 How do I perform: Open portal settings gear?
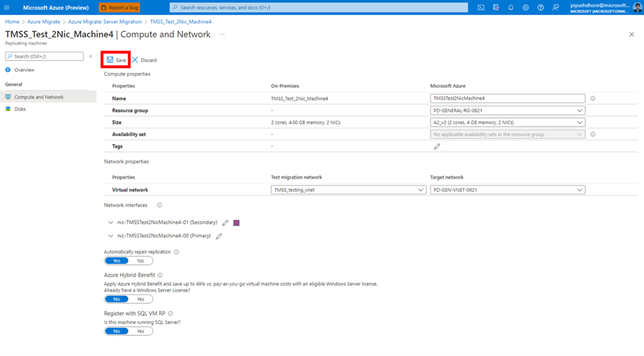click(526, 7)
